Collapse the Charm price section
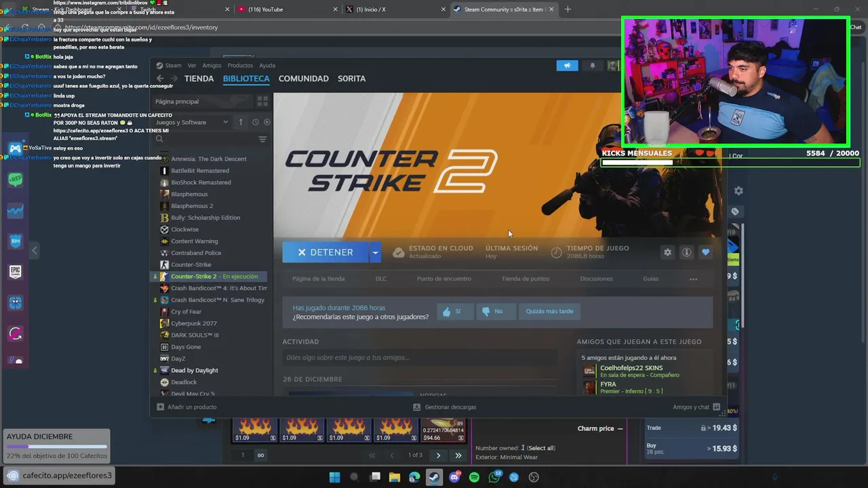 point(620,428)
